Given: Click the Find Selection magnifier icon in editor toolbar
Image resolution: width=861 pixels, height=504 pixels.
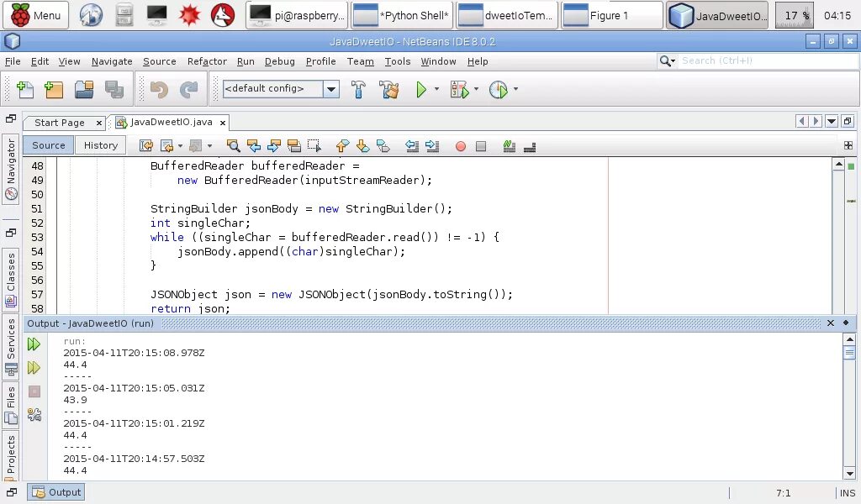Looking at the screenshot, I should point(234,146).
